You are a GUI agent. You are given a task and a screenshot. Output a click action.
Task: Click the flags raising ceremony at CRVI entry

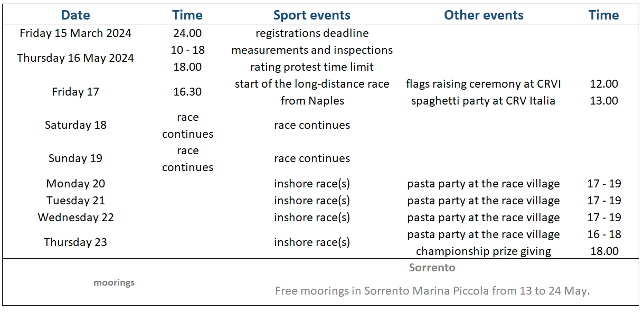click(483, 84)
